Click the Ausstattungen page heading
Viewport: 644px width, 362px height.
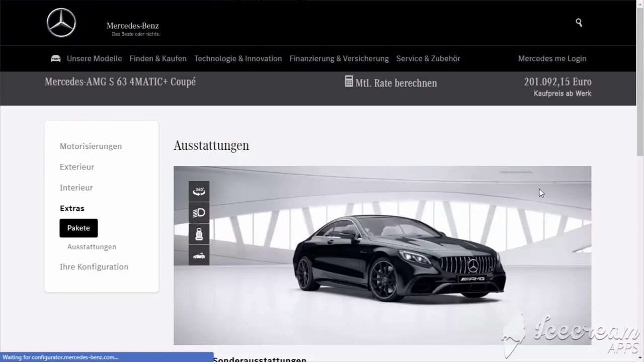coord(211,146)
